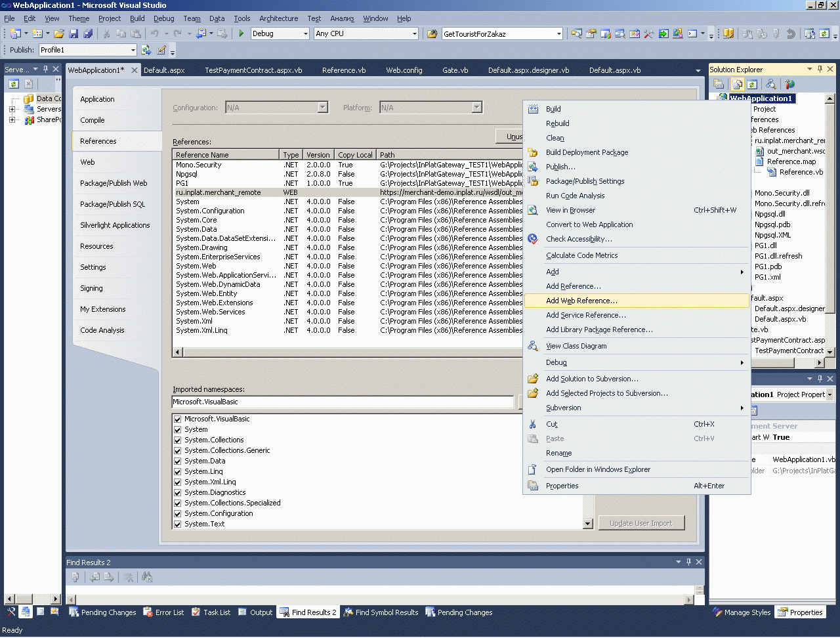
Task: Open the Error List tool window tab
Action: pos(163,612)
